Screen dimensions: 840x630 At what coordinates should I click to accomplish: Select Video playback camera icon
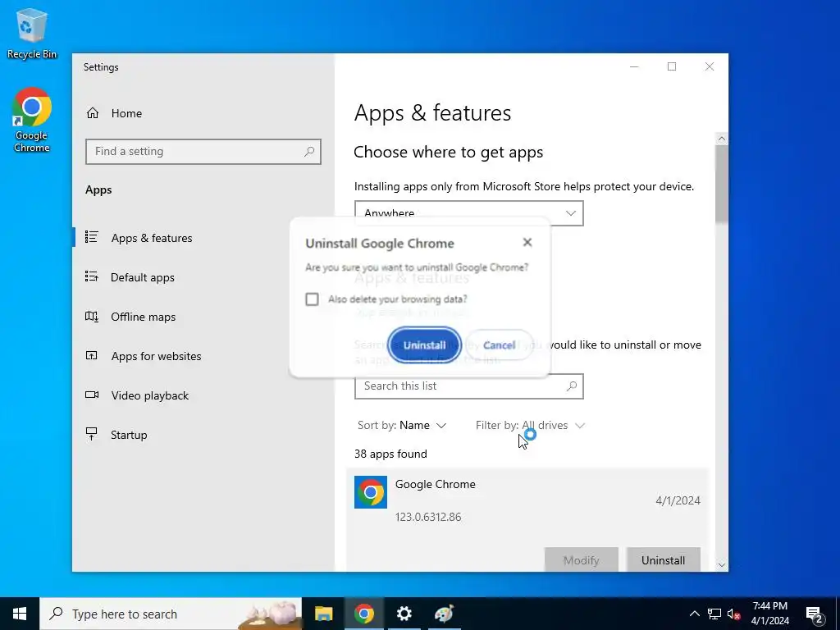click(x=92, y=395)
